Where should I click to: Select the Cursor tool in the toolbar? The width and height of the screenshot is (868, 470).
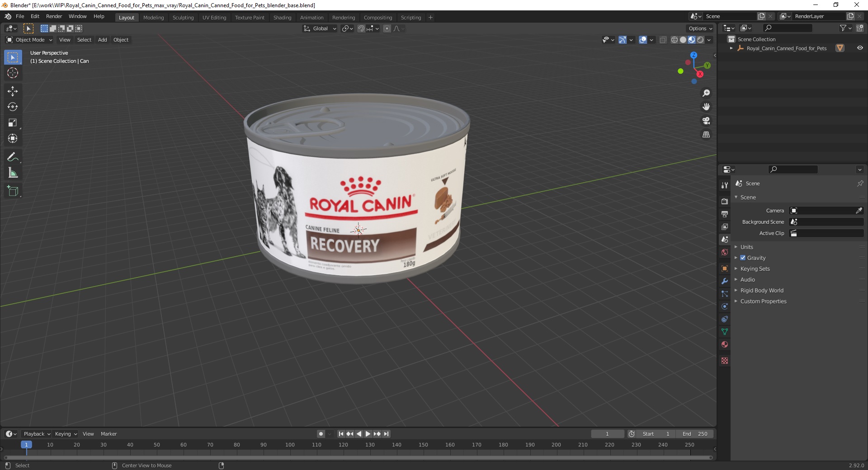13,73
